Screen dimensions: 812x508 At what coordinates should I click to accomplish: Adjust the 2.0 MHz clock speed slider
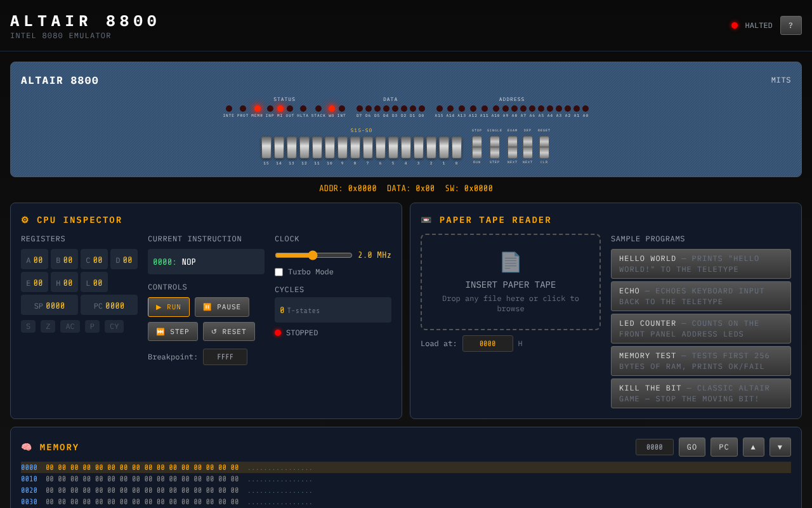point(313,255)
